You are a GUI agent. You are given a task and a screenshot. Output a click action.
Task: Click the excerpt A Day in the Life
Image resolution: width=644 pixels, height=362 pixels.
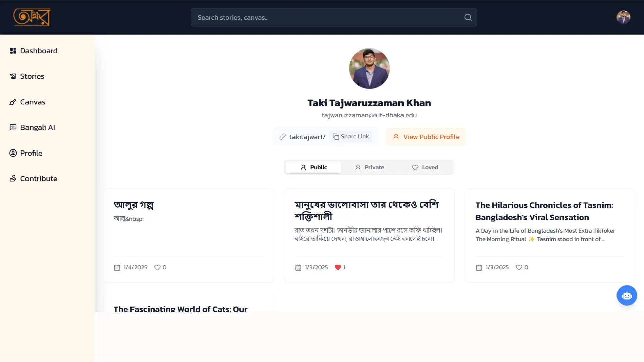(x=545, y=235)
